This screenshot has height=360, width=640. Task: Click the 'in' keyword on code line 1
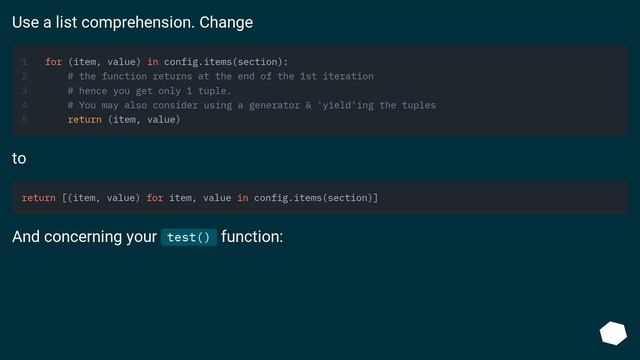coord(153,62)
